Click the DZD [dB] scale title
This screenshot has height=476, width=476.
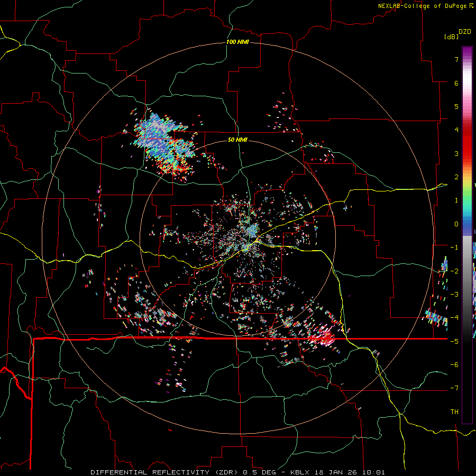click(x=458, y=34)
